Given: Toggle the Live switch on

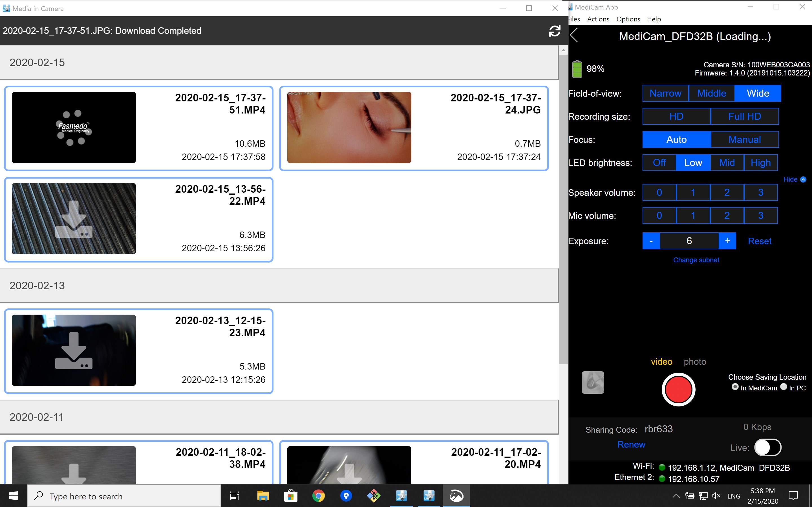Looking at the screenshot, I should pos(768,447).
